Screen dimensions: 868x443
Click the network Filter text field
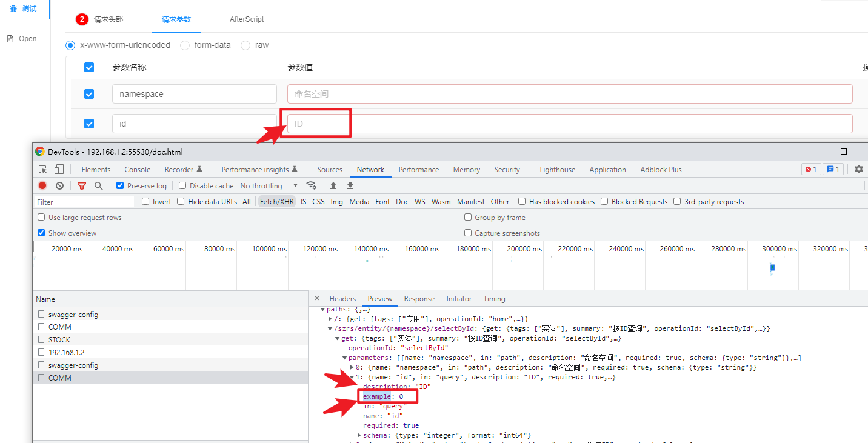85,202
